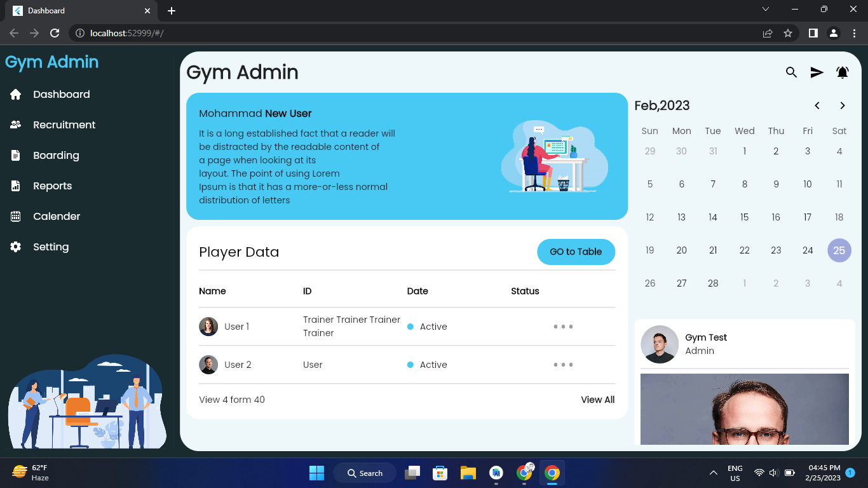Viewport: 868px width, 488px height.
Task: Open the notifications bell
Action: tap(842, 72)
